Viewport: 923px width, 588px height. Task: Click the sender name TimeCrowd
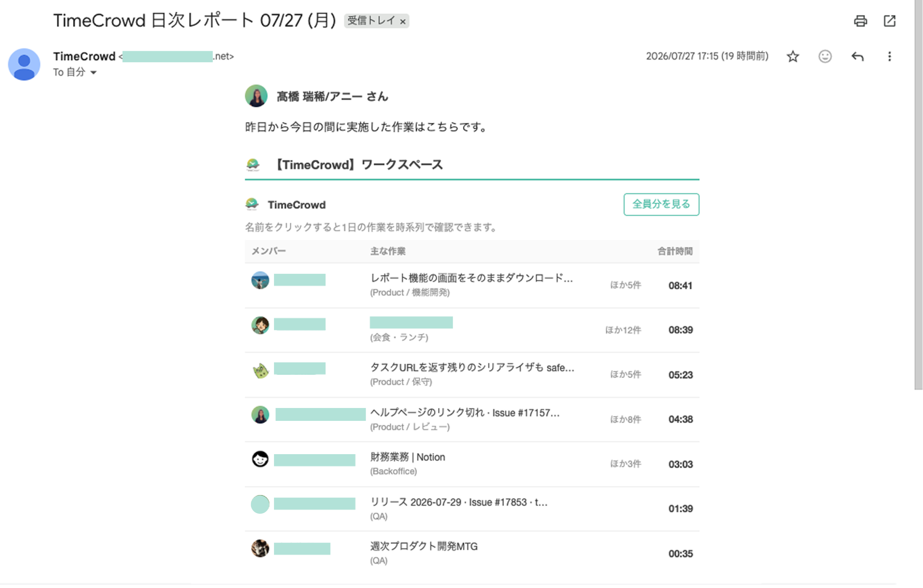(x=84, y=56)
